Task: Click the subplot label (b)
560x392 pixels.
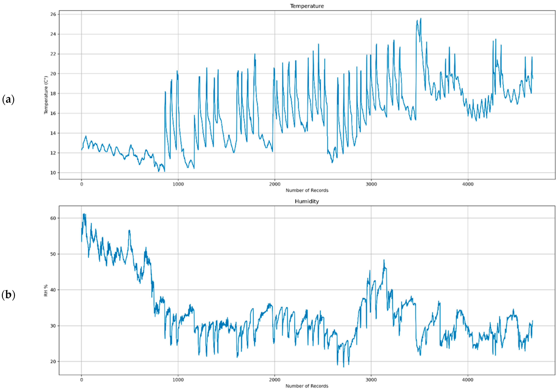Action: 8,295
